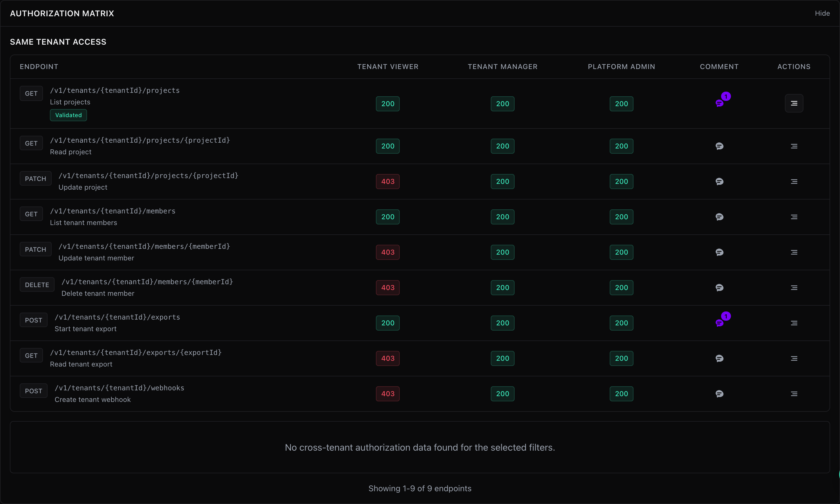Click the Tenant Manager column header

click(502, 67)
